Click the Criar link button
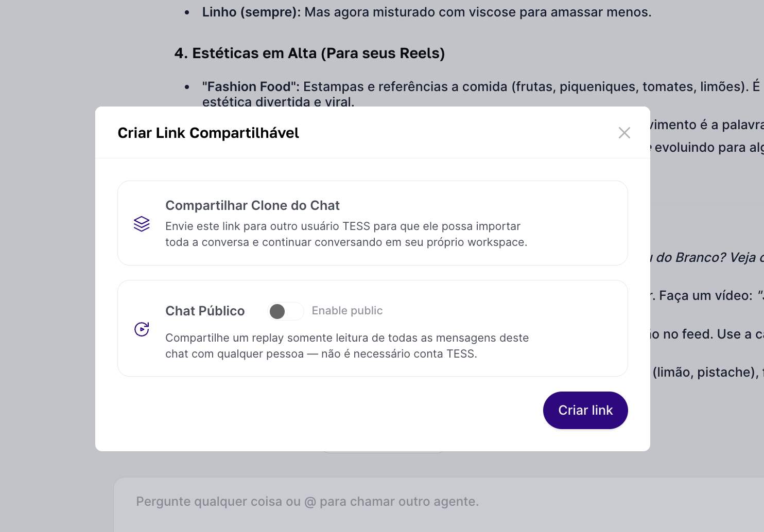764x532 pixels. pos(585,410)
